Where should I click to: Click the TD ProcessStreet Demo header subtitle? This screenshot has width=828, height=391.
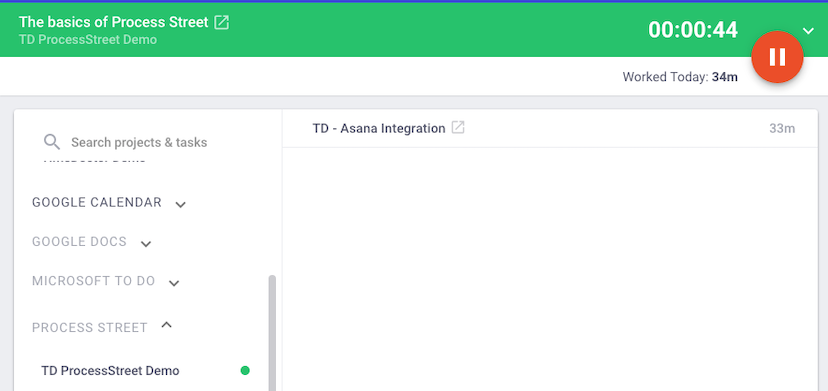click(88, 40)
